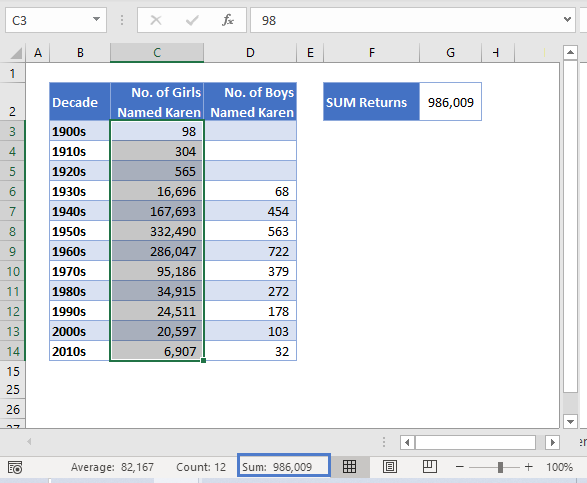587x483 pixels.
Task: Select column B header
Action: click(80, 53)
